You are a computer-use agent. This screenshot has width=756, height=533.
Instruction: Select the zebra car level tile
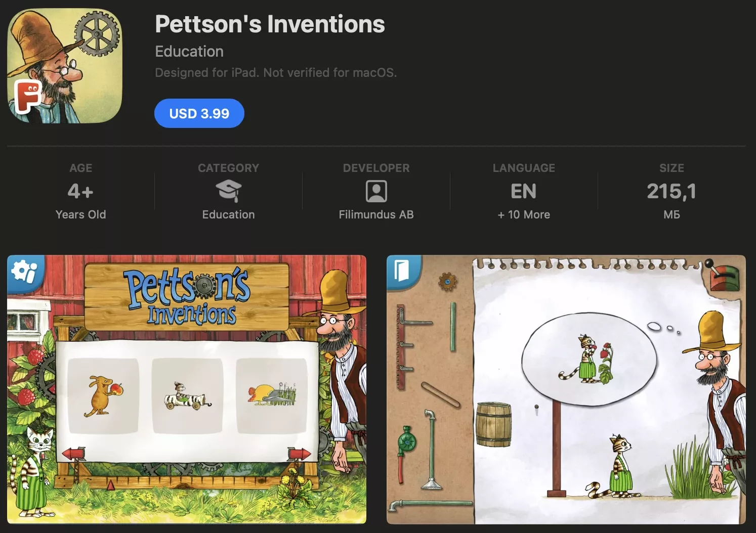(x=188, y=396)
